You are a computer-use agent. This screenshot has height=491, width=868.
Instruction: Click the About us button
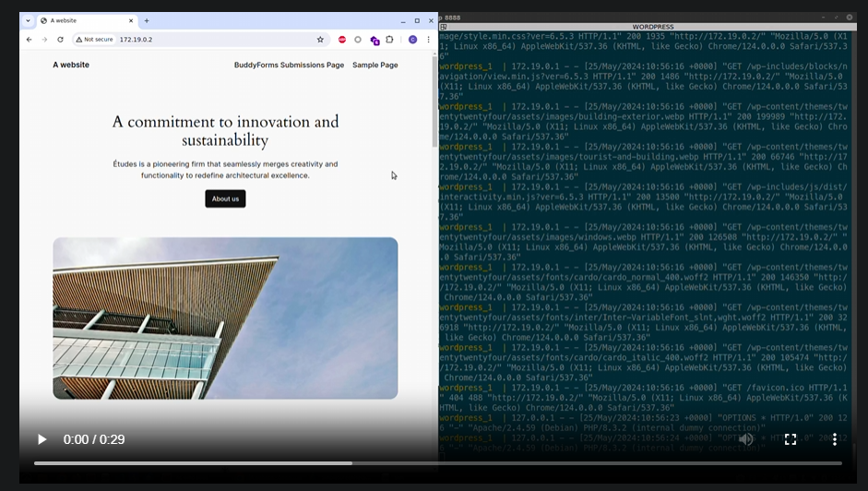click(x=225, y=198)
